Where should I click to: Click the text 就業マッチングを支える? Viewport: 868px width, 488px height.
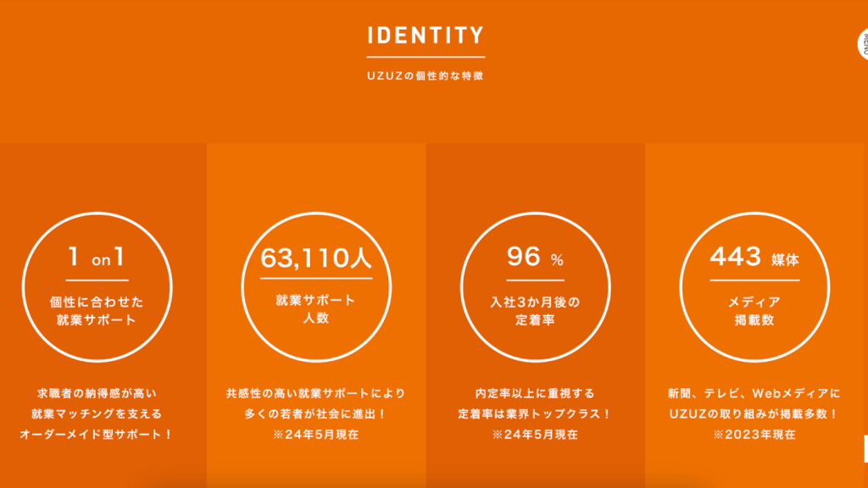(x=97, y=413)
